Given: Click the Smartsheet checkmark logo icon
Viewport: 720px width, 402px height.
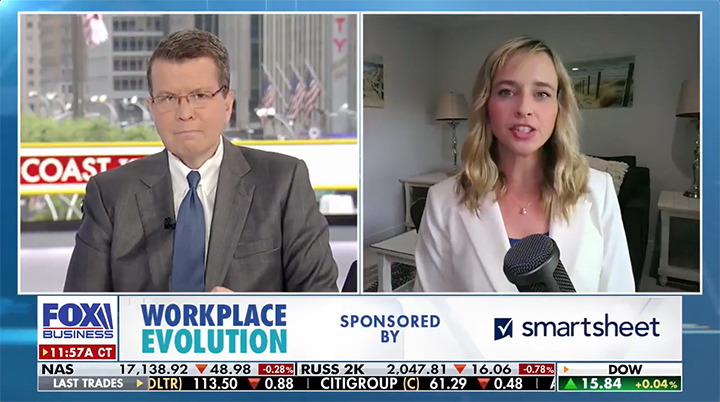Looking at the screenshot, I should click(x=503, y=328).
